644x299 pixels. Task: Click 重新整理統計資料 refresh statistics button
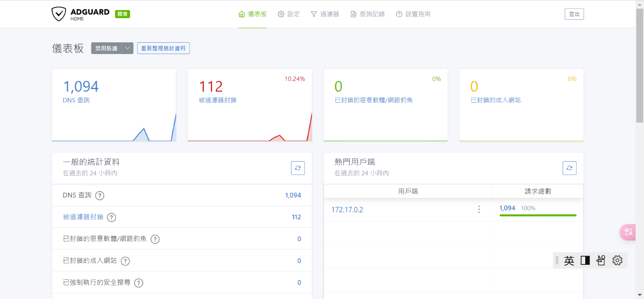coord(163,48)
